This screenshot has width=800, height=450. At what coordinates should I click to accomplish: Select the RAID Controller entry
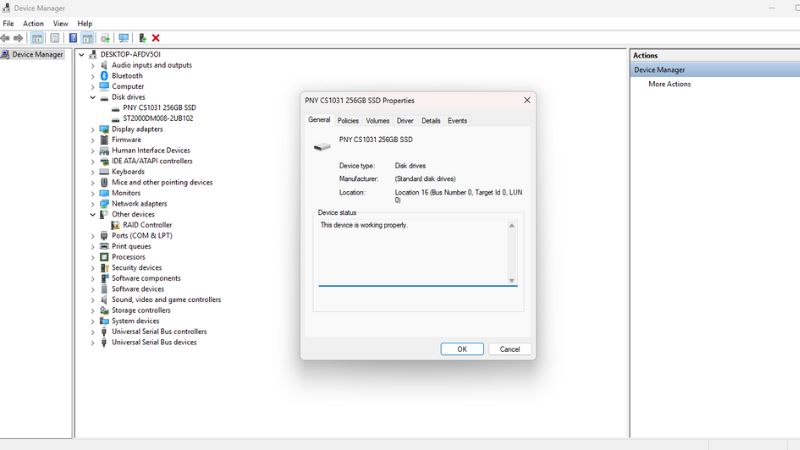click(x=147, y=225)
